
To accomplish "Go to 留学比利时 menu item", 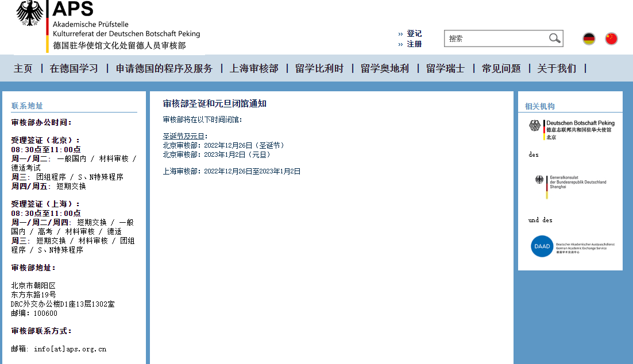I will (319, 68).
